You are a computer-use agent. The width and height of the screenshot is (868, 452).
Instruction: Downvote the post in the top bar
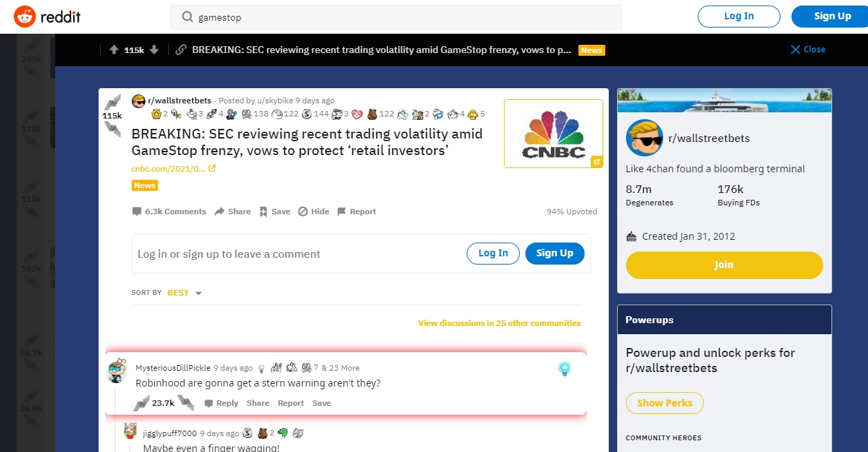pos(154,50)
